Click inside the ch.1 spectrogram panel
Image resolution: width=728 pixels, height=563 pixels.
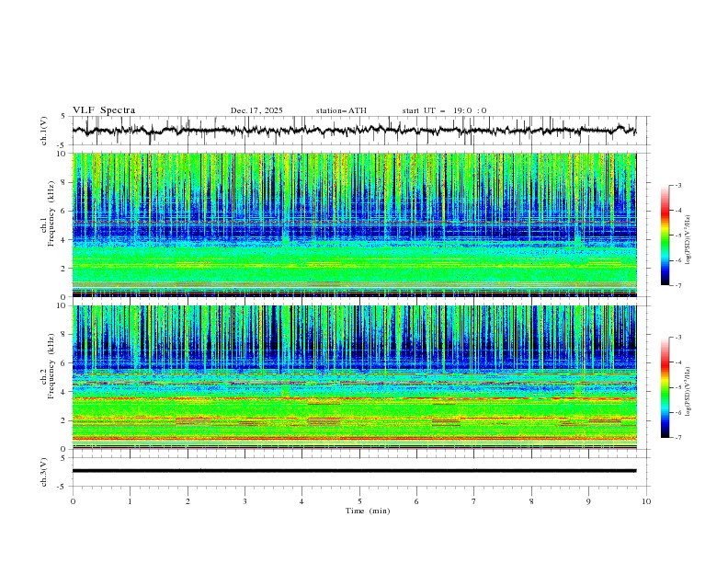click(354, 224)
